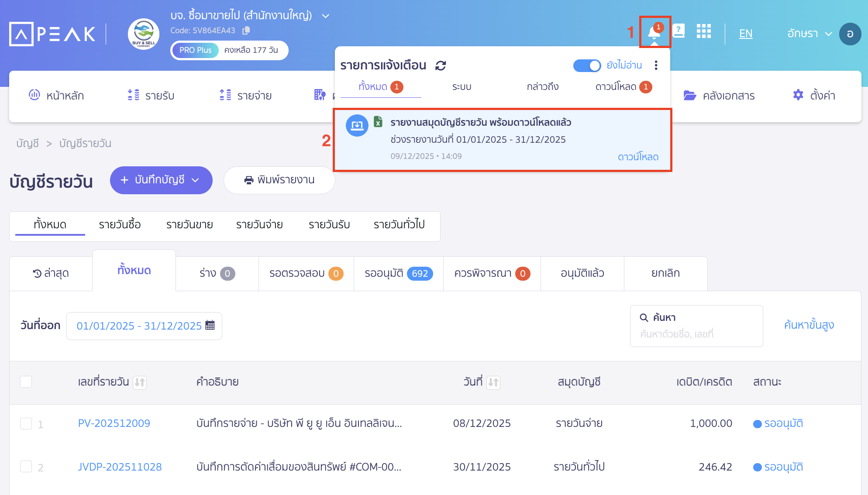Open the three-dot menu in the notification panel
Viewport: 868px width, 495px height.
[x=656, y=65]
